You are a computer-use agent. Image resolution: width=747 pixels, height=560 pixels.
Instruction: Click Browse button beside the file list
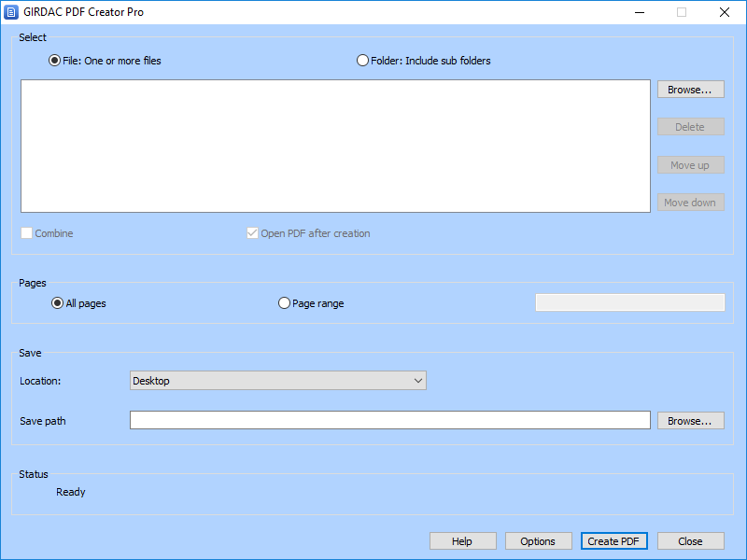point(691,90)
